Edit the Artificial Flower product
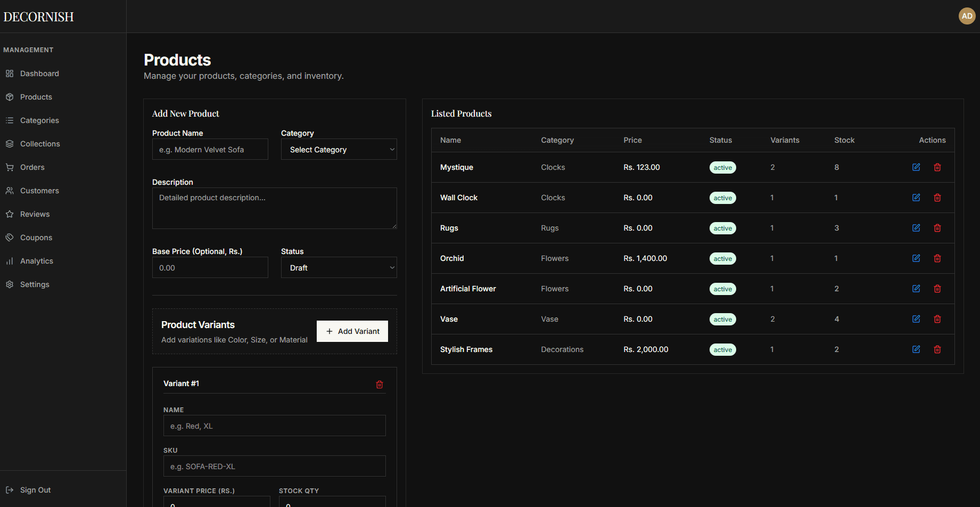This screenshot has width=980, height=507. 916,289
